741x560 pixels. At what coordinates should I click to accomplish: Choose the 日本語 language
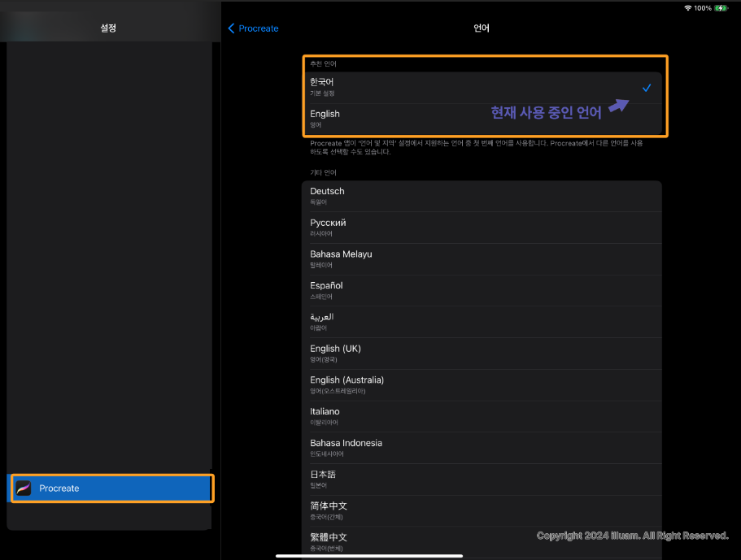pos(482,480)
